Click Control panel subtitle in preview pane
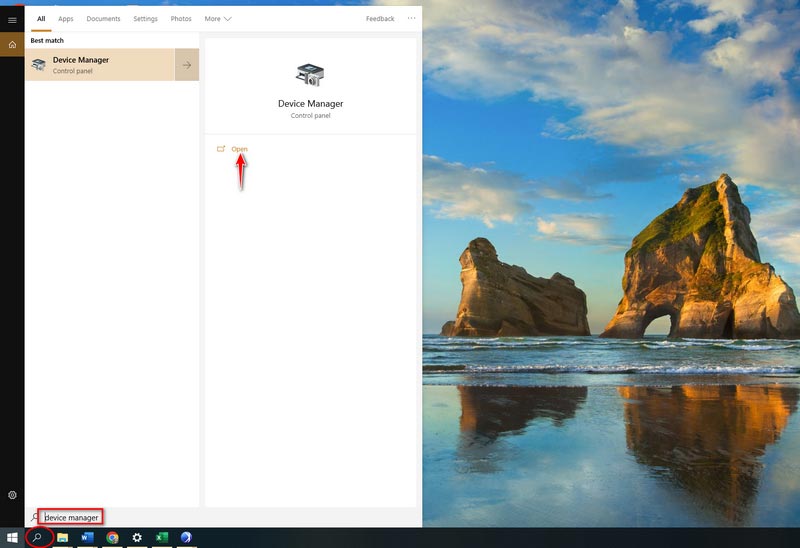Viewport: 800px width, 548px height. (x=310, y=116)
